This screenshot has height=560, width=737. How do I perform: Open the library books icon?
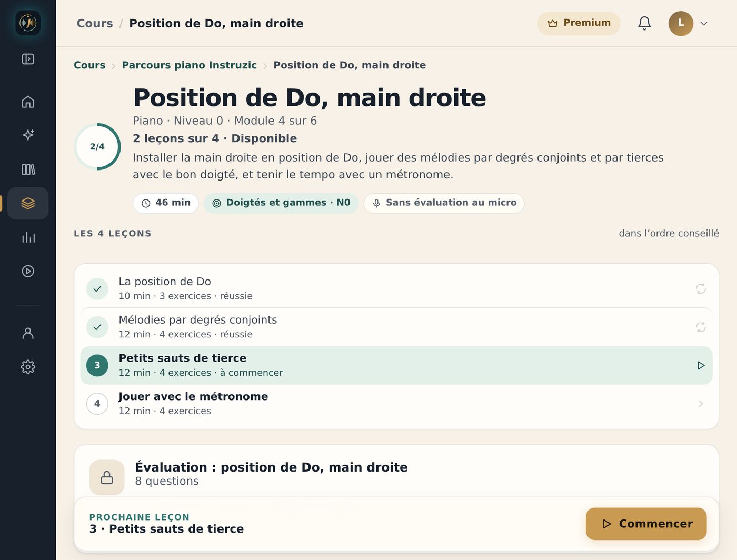[28, 169]
